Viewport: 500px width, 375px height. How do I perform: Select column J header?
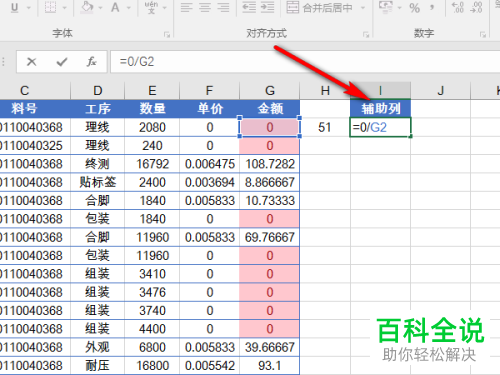440,90
